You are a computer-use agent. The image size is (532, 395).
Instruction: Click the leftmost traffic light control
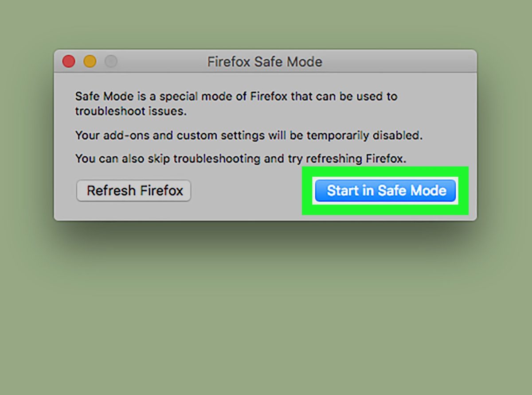click(68, 62)
